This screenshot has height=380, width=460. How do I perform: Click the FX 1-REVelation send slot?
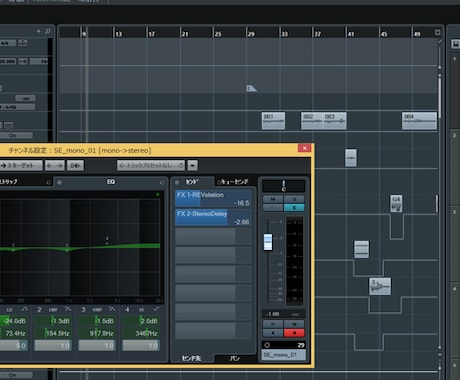click(213, 199)
